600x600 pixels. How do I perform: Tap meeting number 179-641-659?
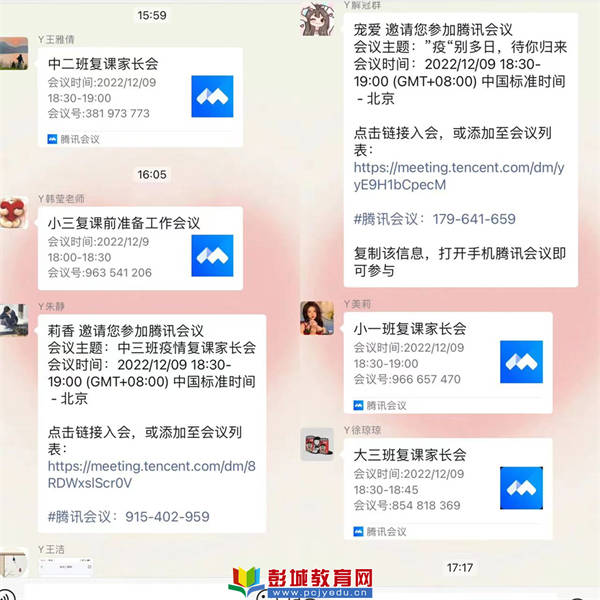pos(474,219)
